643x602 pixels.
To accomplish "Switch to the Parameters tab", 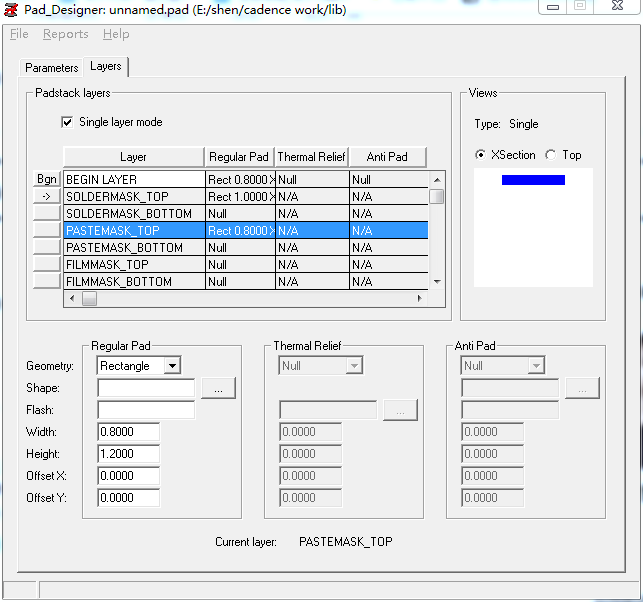I will coord(52,68).
